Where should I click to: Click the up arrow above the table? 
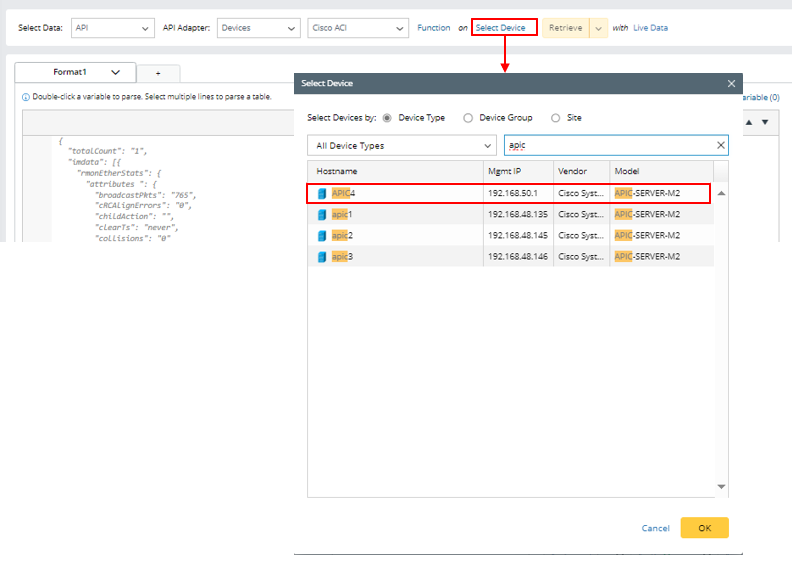click(x=750, y=122)
